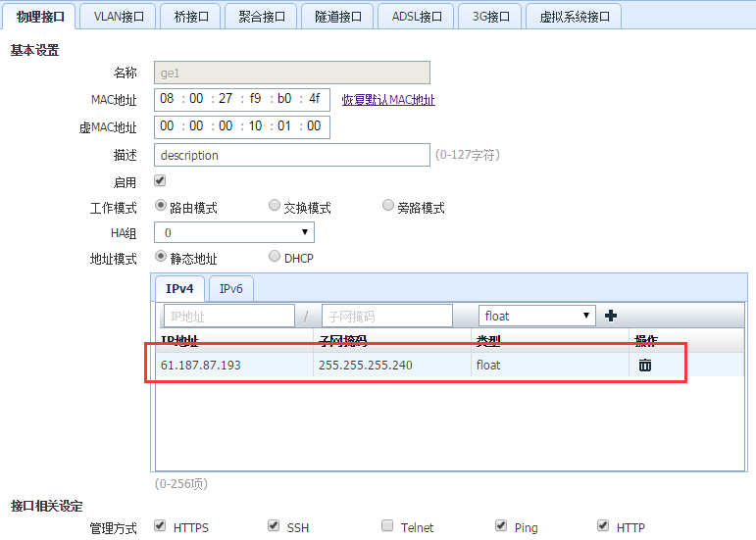
Task: Click 虚MAC地址 octet 10
Action: point(255,126)
